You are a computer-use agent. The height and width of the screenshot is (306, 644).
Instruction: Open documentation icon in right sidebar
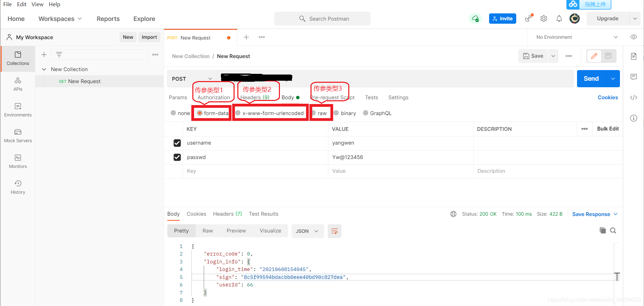click(634, 56)
